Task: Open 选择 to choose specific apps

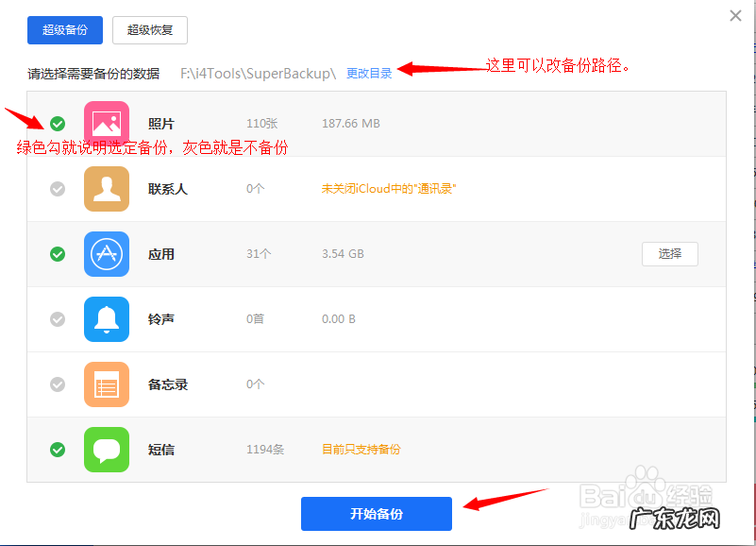Action: point(670,254)
